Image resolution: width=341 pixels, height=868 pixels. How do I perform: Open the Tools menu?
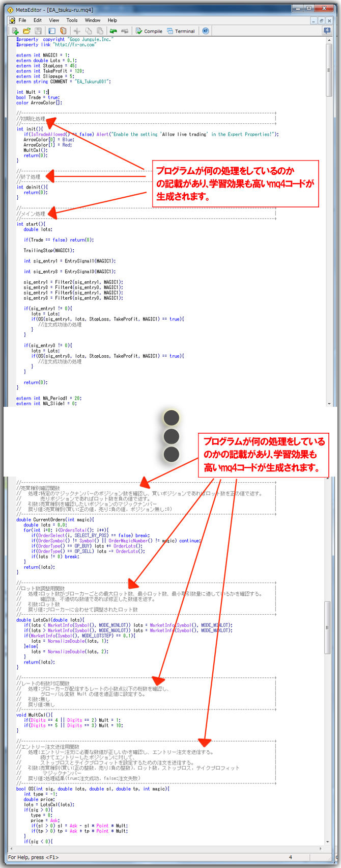pos(72,20)
